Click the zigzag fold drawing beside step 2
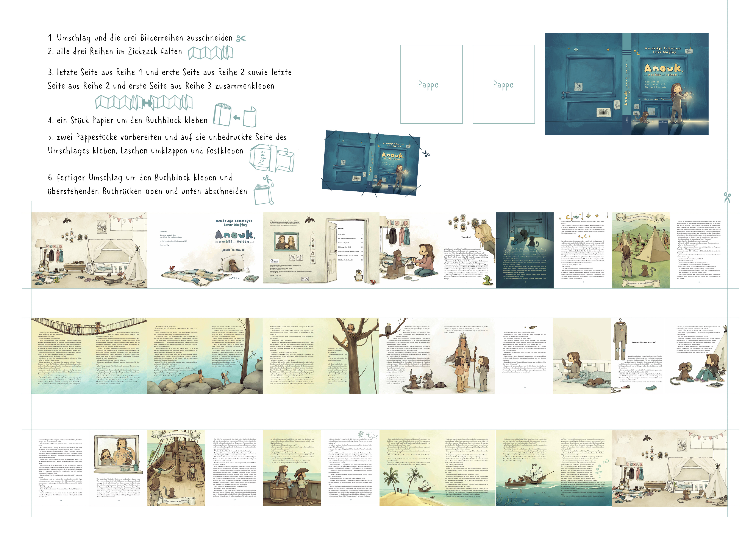 [x=211, y=53]
